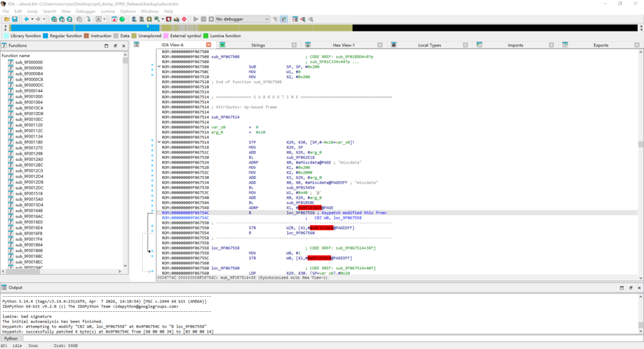Switch to the Local Types tab
The width and height of the screenshot is (644, 349).
click(x=429, y=45)
